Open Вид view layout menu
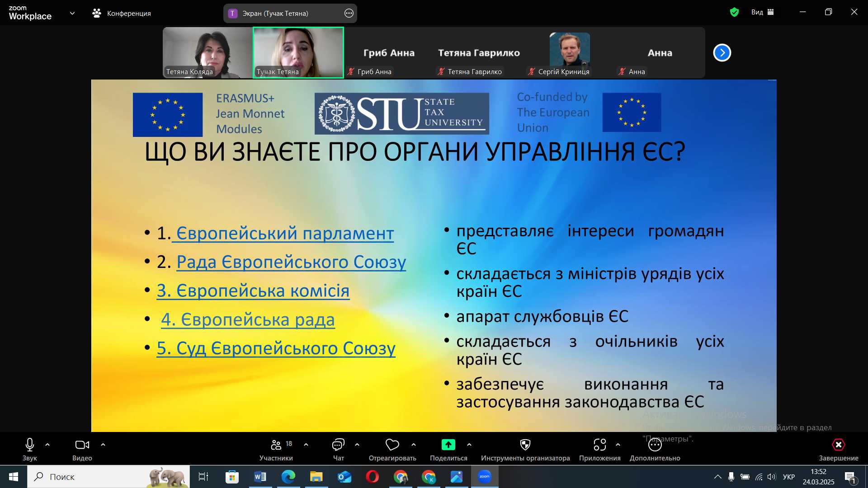The width and height of the screenshot is (868, 488). pos(763,12)
